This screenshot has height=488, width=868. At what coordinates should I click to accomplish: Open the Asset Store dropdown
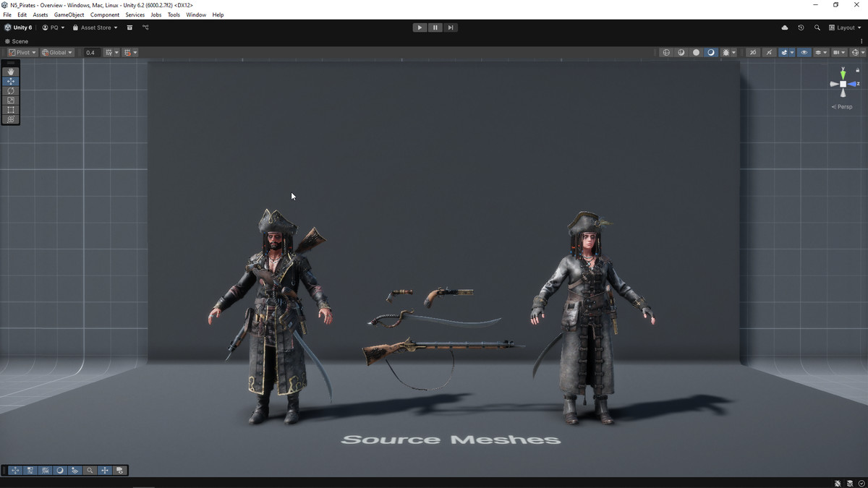(95, 27)
